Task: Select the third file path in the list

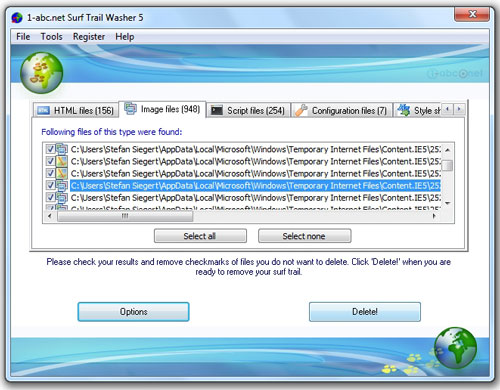Action: (255, 173)
